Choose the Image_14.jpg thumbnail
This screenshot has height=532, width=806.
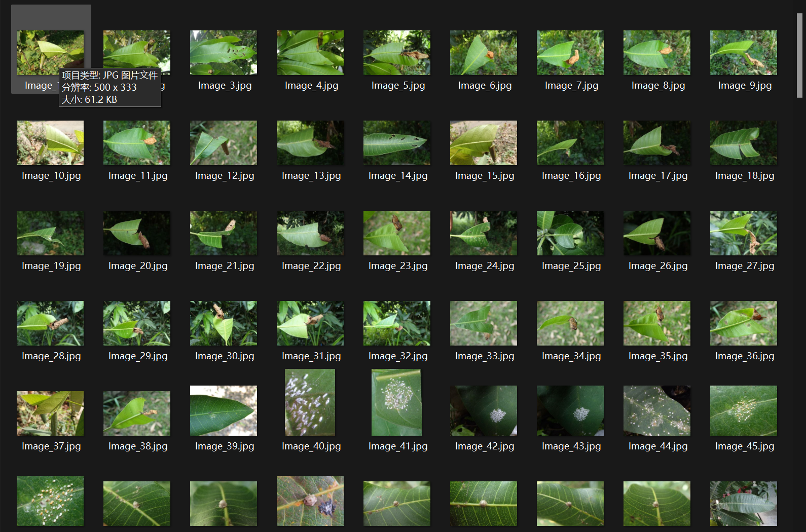(x=397, y=143)
